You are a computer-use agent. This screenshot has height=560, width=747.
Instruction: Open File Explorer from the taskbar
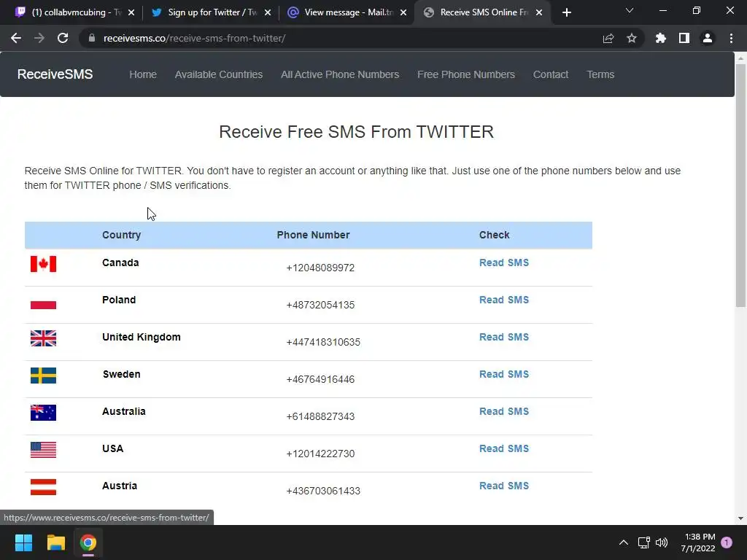pyautogui.click(x=56, y=542)
